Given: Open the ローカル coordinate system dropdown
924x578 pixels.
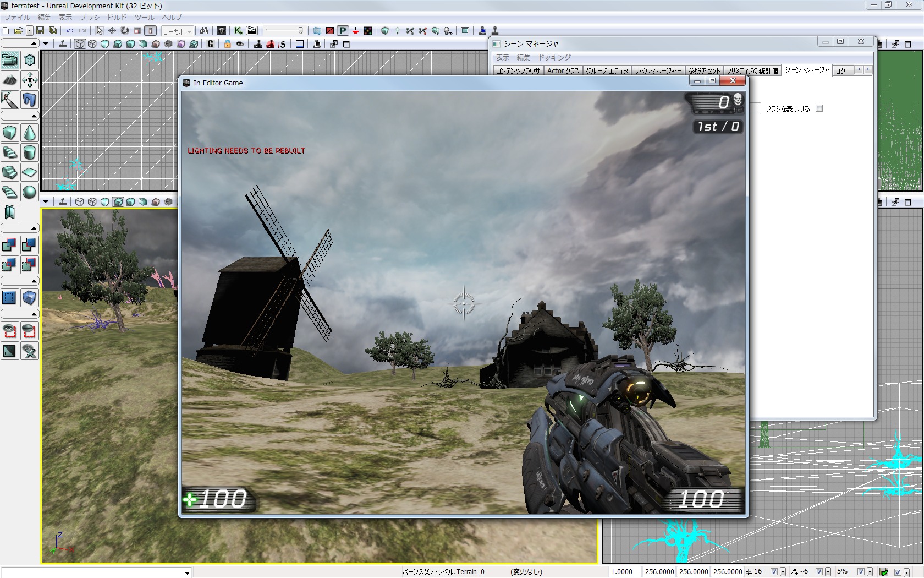Looking at the screenshot, I should tap(177, 31).
